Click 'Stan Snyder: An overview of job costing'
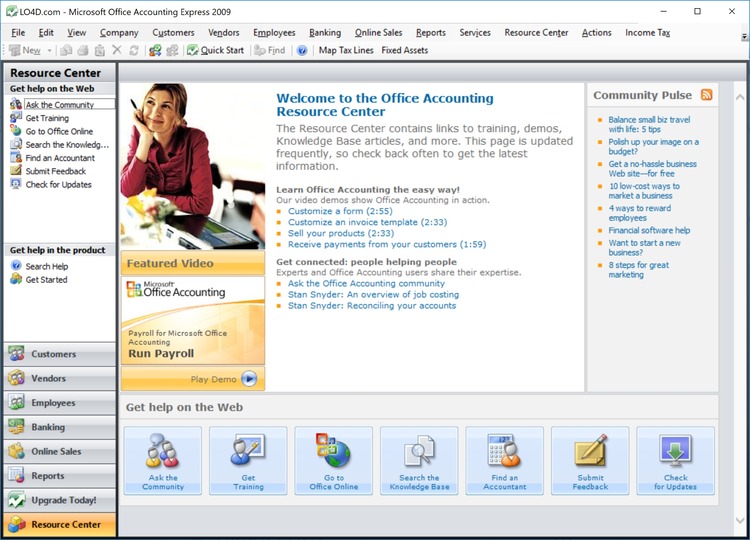The image size is (750, 540). coord(373,294)
